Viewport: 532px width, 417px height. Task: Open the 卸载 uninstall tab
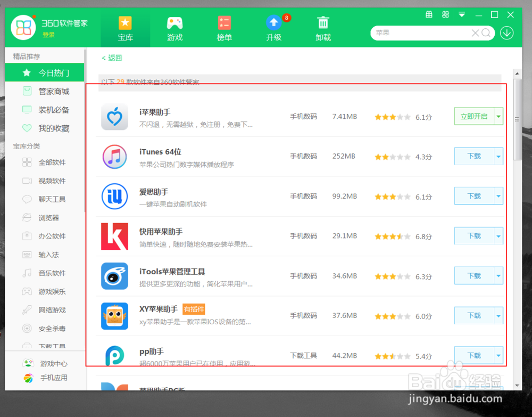pos(323,29)
